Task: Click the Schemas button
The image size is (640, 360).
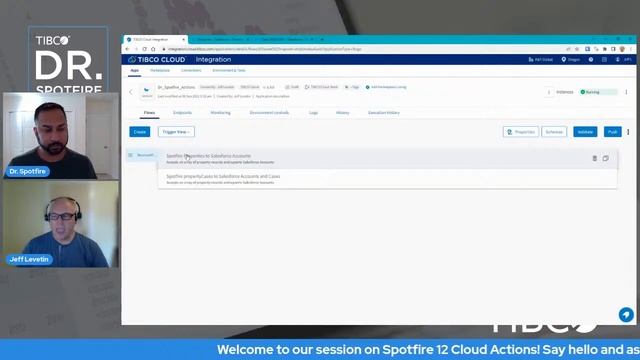Action: pyautogui.click(x=554, y=132)
